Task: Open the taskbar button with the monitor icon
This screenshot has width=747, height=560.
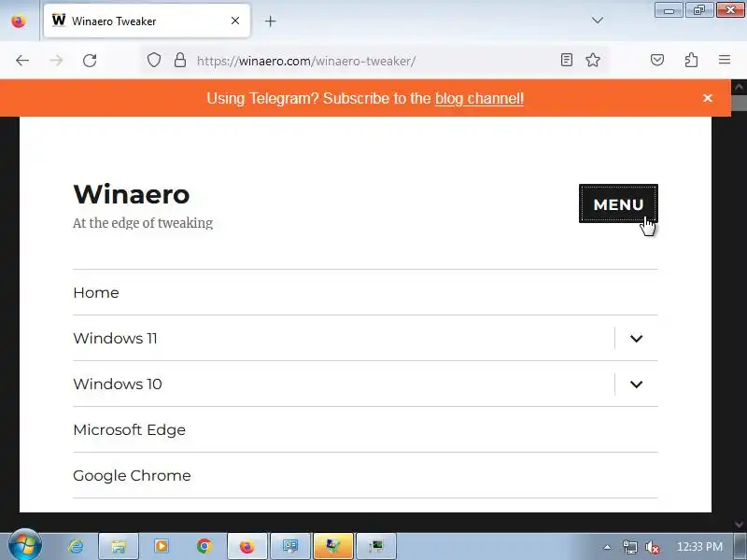Action: coord(290,546)
